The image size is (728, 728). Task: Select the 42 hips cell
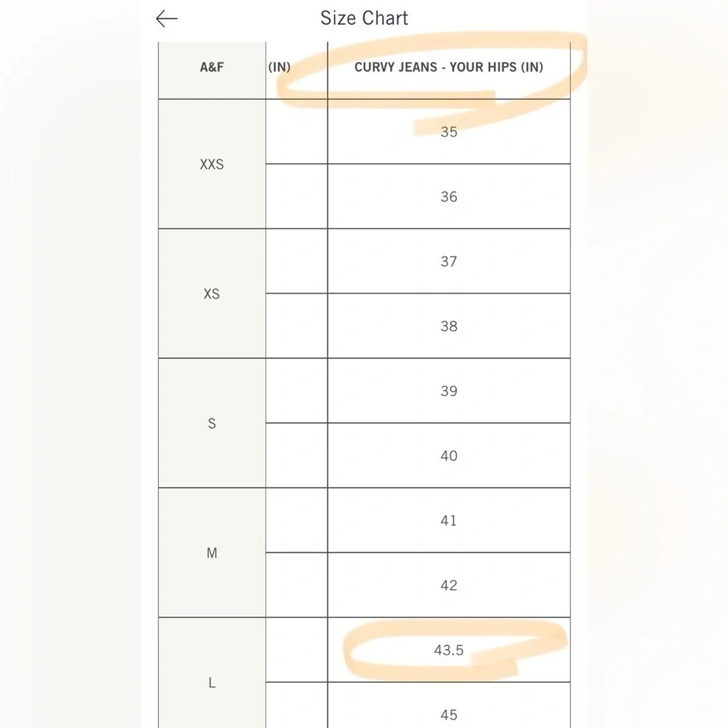[x=448, y=585]
